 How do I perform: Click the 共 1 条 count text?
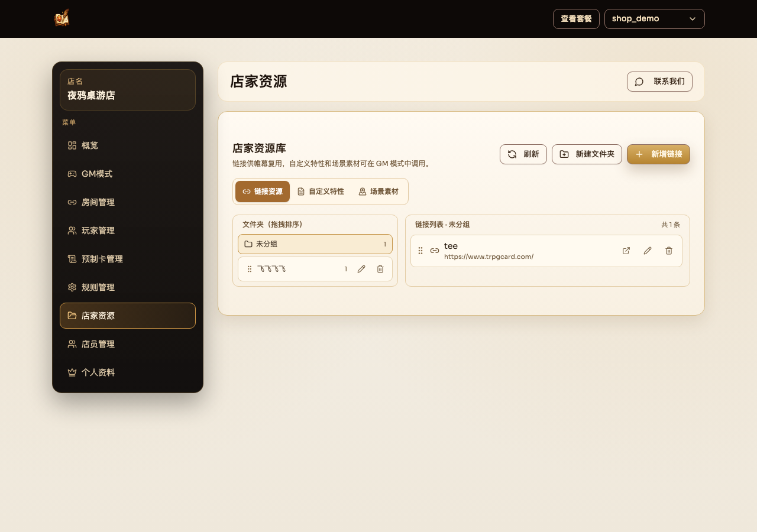click(x=671, y=225)
